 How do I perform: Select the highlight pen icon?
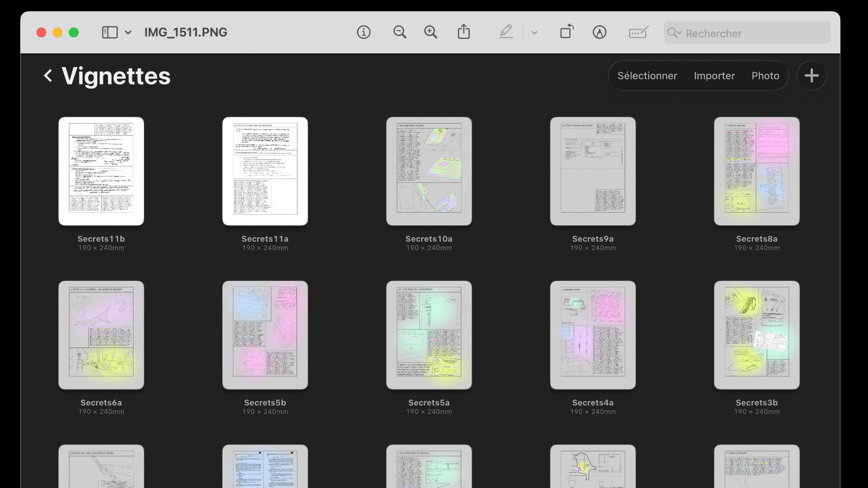(506, 32)
